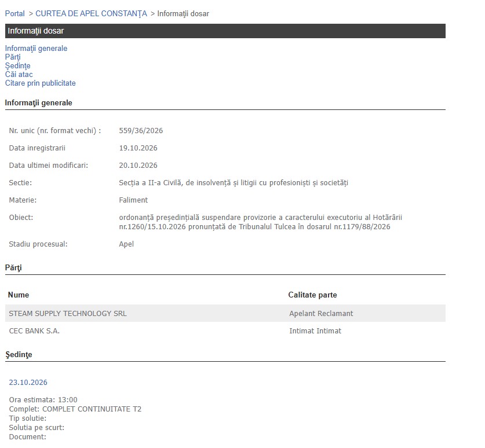Click the Tip solutie label

28,418
